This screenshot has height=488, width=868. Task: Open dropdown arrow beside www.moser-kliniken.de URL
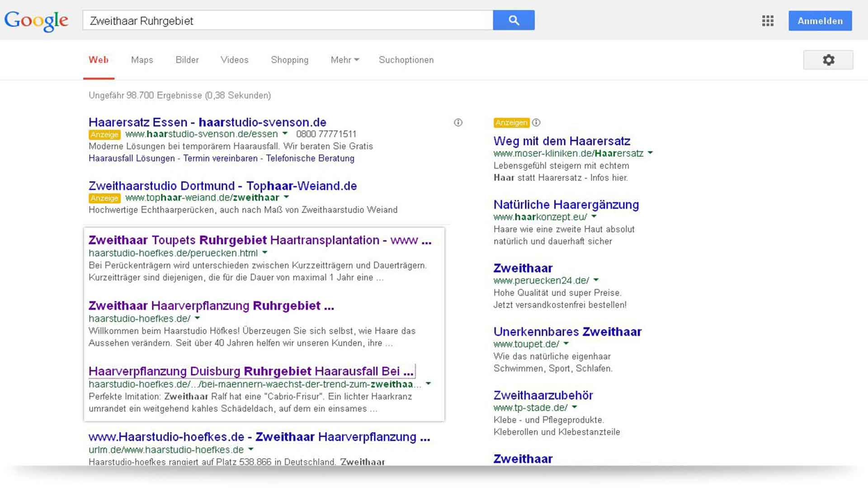650,153
